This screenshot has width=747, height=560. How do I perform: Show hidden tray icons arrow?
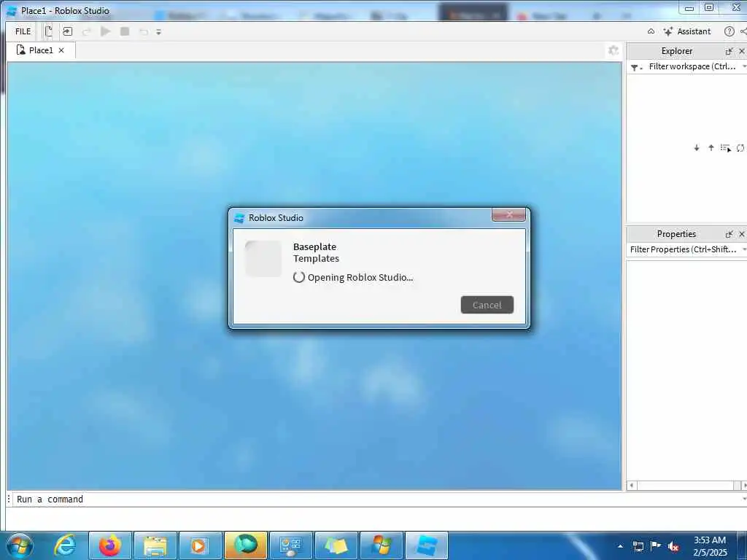click(620, 546)
